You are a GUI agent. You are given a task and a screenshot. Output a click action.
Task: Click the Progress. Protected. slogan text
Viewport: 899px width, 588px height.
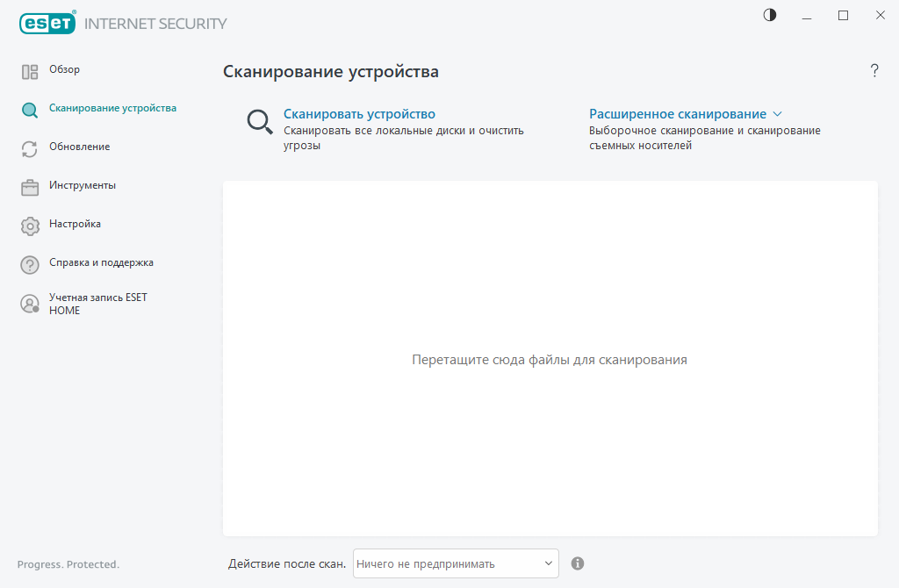tap(68, 564)
